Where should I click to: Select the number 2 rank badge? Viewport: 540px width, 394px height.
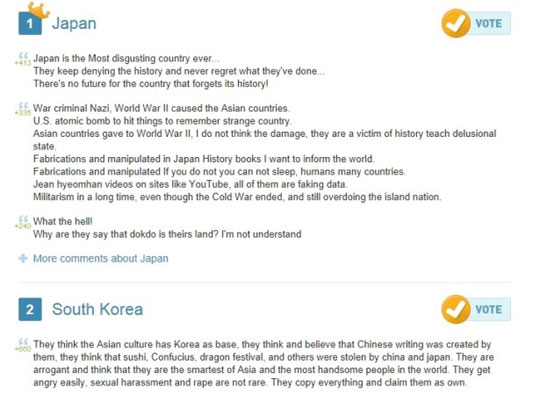coord(30,309)
